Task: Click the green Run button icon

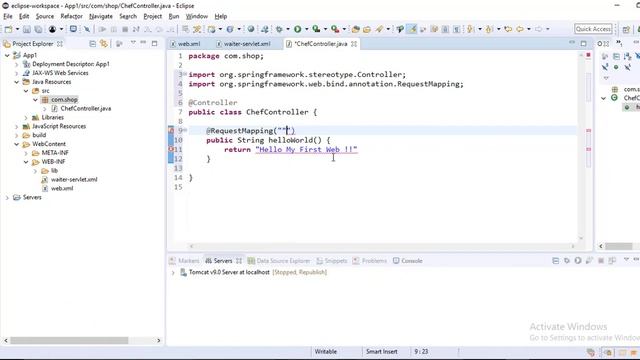Action: pos(298,29)
